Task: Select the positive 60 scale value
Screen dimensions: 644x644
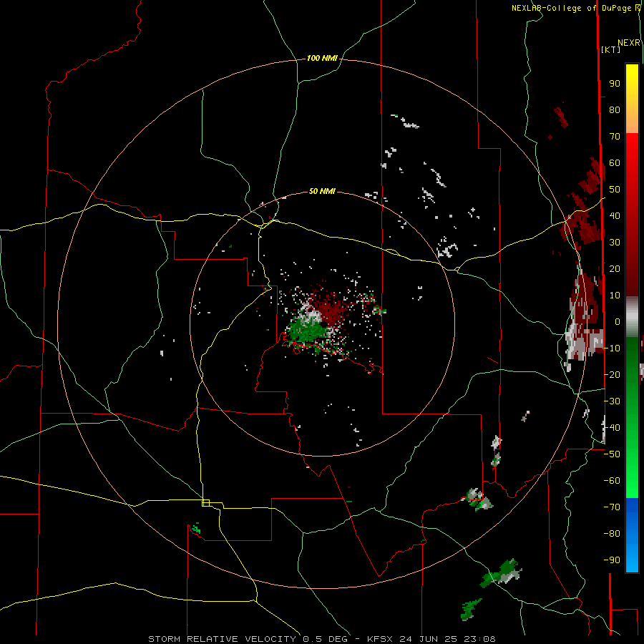Action: pos(615,163)
